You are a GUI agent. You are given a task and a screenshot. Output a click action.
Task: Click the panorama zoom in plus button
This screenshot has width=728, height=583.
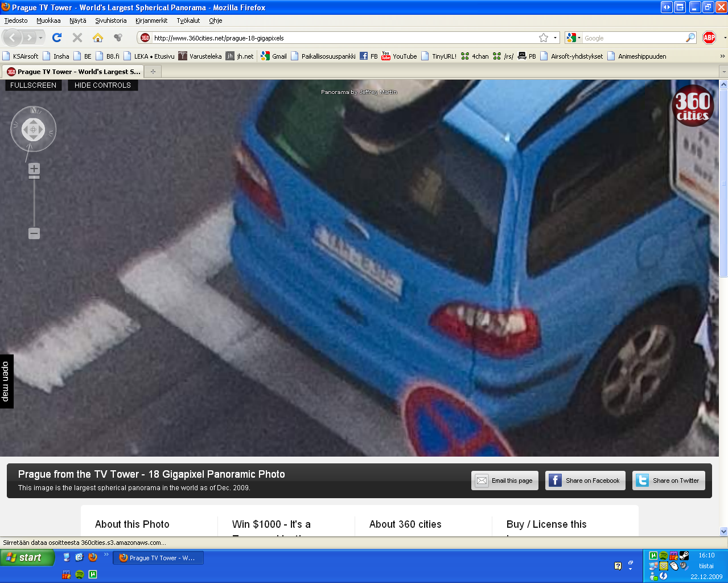pyautogui.click(x=34, y=169)
